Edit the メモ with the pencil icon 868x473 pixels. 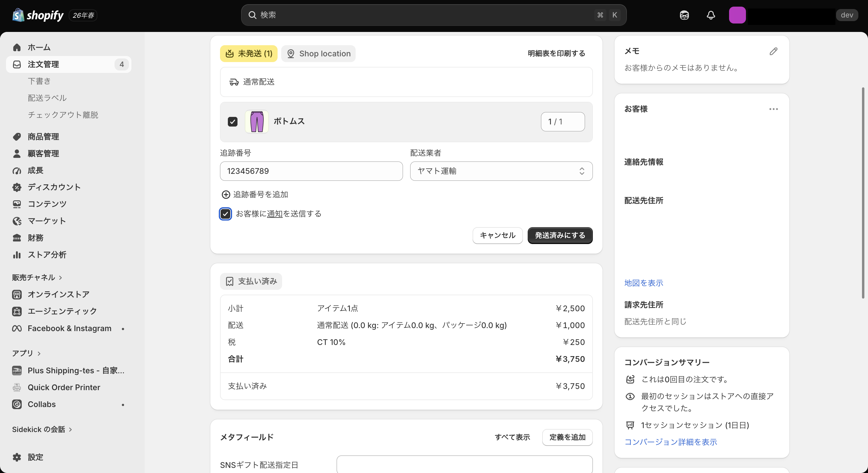[773, 51]
